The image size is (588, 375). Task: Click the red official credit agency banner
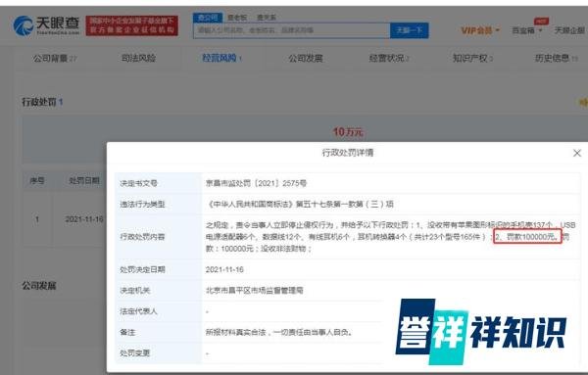132,25
